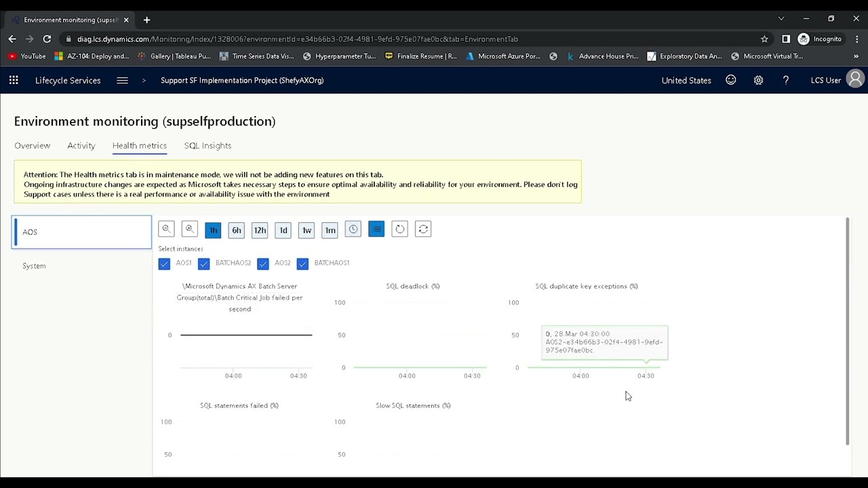Open the Hyperparameter Tuning bookmark

click(x=339, y=56)
